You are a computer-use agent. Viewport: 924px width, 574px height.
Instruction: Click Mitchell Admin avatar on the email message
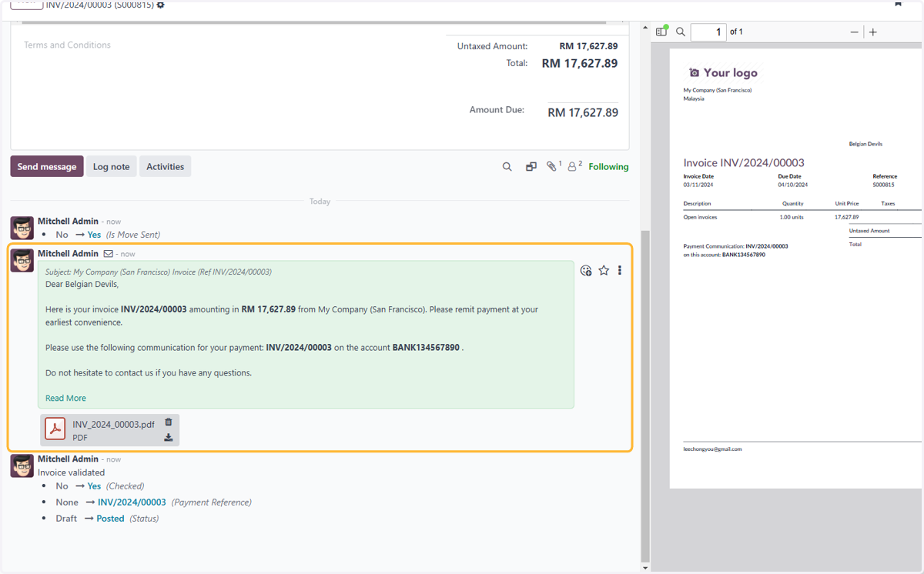click(x=22, y=260)
